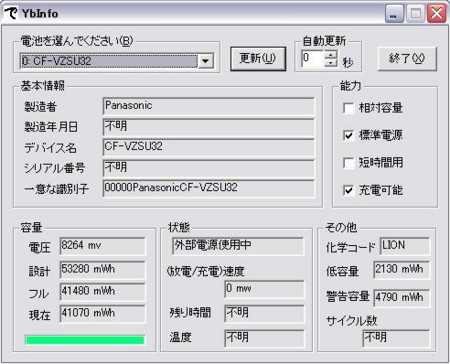This screenshot has height=364, width=450.
Task: Click the 更新(U) refresh button
Action: 258,59
